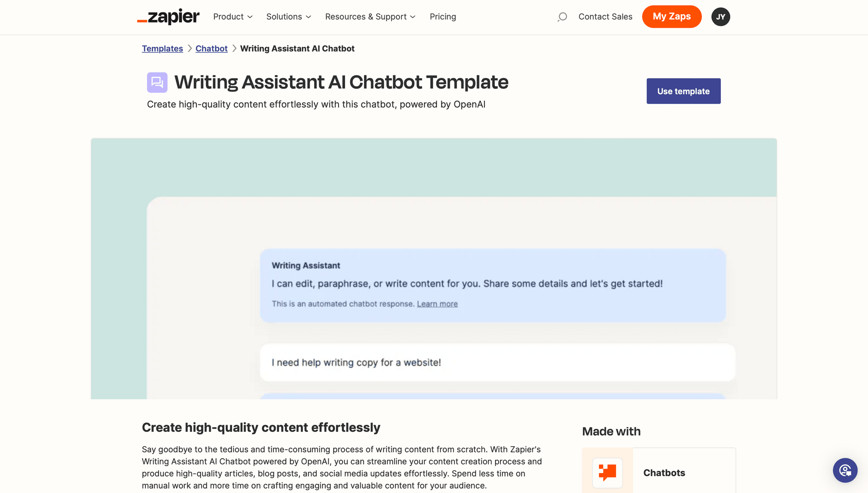This screenshot has height=493, width=868.
Task: Click the user avatar icon top right
Action: pos(721,16)
